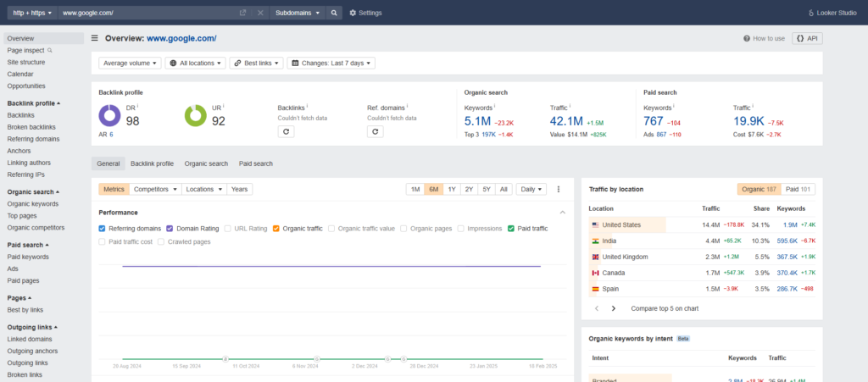Toggle the hamburger sidebar menu icon
868x382 pixels.
pos(95,38)
